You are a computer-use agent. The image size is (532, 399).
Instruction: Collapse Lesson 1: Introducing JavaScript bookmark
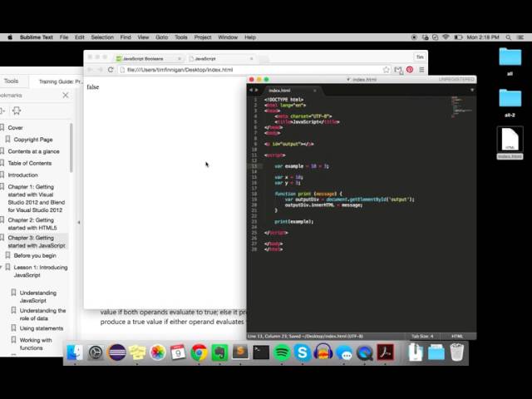click(x=1, y=268)
